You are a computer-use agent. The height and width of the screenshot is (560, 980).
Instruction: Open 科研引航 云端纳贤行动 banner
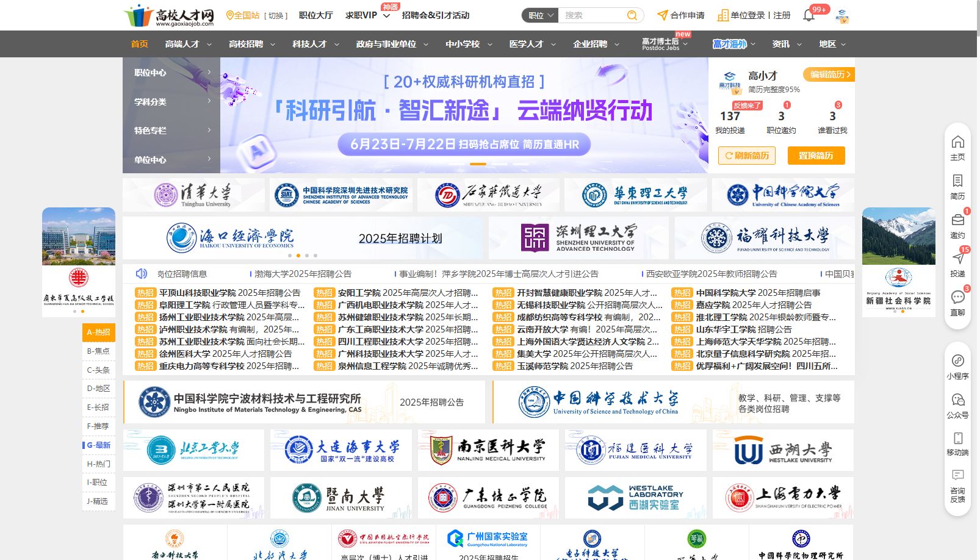tap(464, 115)
